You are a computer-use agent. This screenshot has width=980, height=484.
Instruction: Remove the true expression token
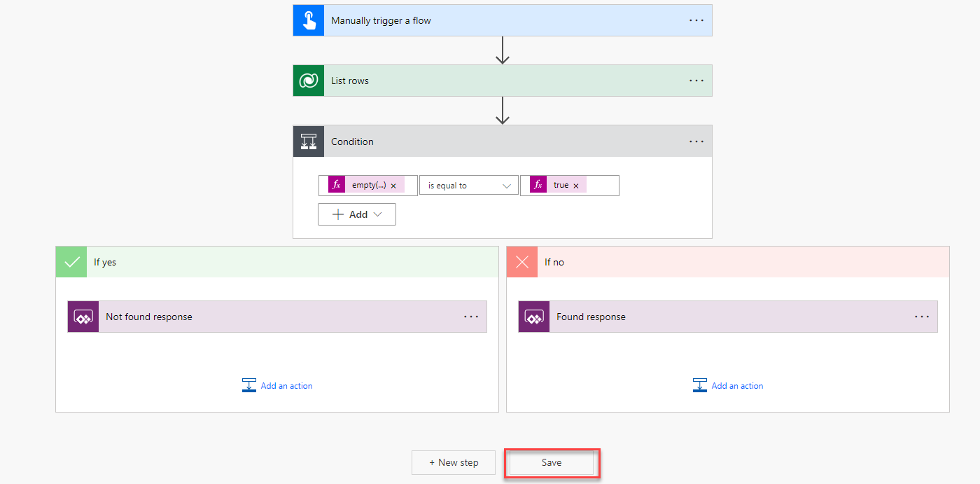[576, 186]
